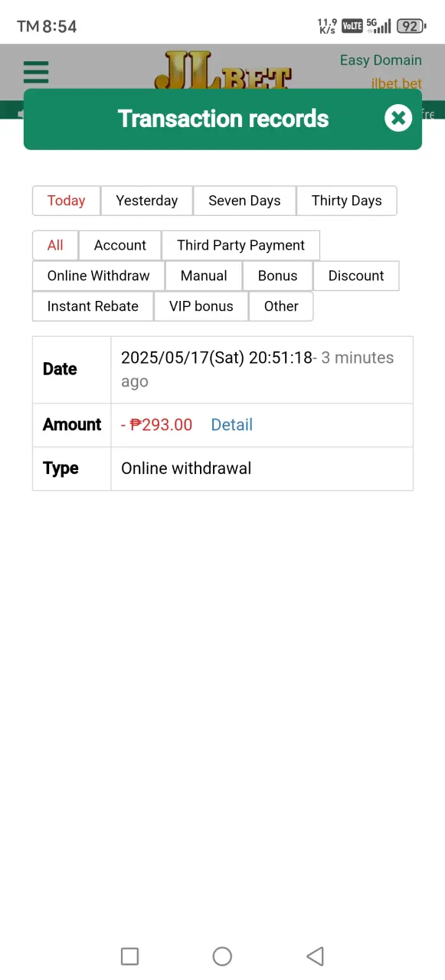Show Seven Days of records
The width and height of the screenshot is (445, 980).
coord(244,201)
